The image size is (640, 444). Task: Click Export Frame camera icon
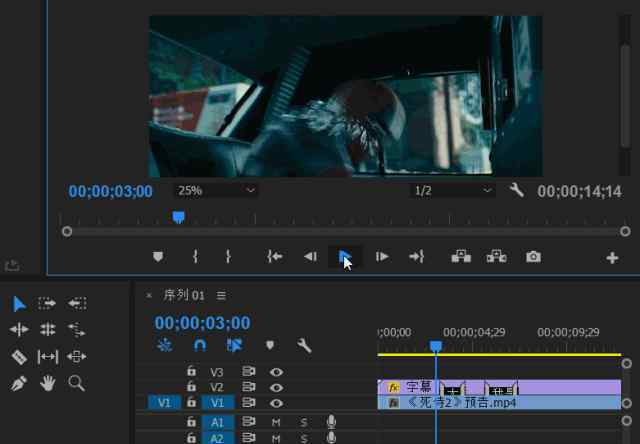coord(533,257)
